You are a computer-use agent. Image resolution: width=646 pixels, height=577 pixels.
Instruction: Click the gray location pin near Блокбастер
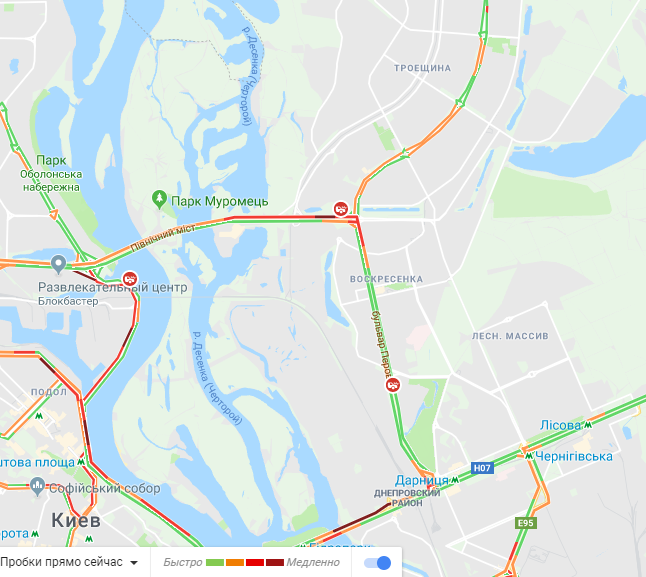coord(59,264)
